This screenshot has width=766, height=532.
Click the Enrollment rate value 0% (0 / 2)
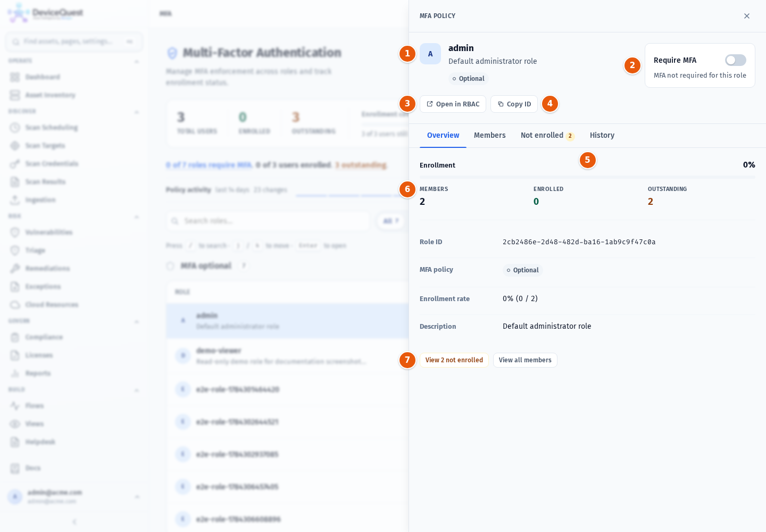coord(520,298)
